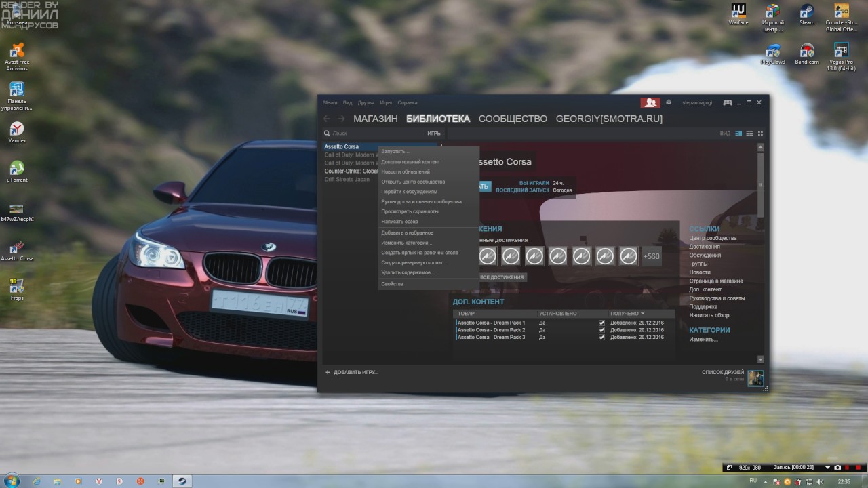Open the Steam inbox envelope icon
The height and width of the screenshot is (488, 868).
[x=669, y=102]
